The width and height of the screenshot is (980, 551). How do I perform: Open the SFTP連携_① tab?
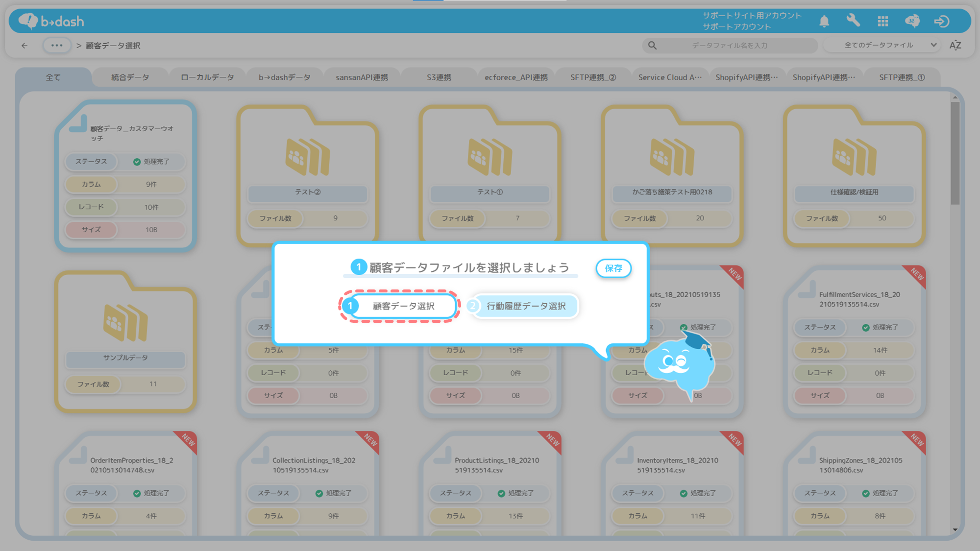point(902,77)
